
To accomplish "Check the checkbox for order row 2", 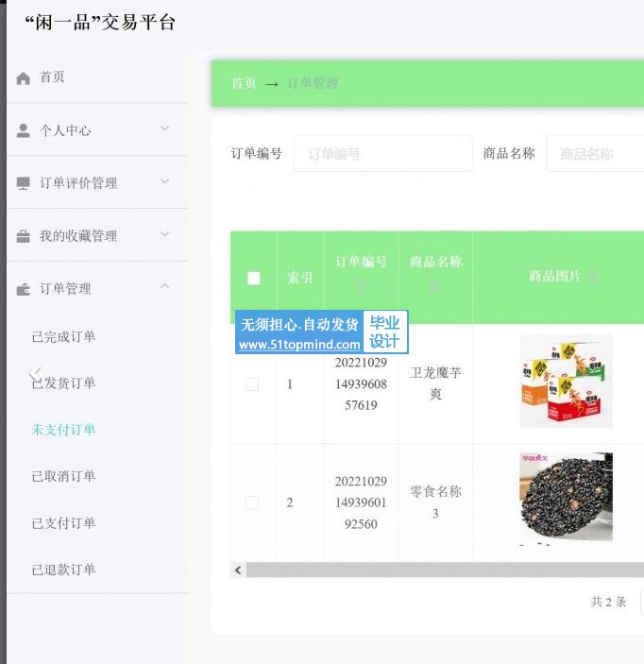I will point(252,502).
